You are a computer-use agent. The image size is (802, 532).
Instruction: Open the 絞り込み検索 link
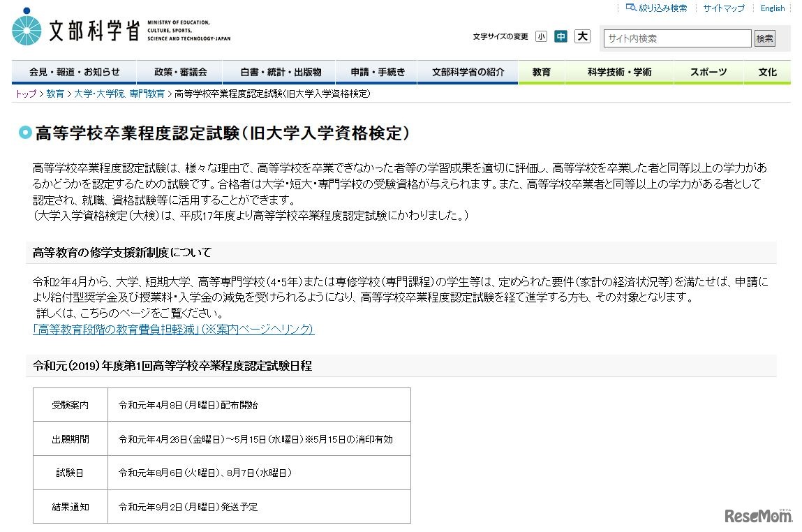tap(663, 8)
